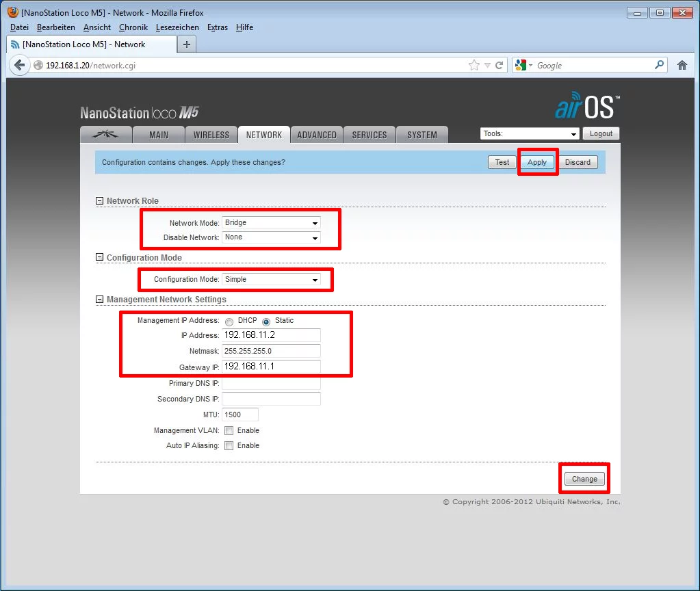Collapse Management Network Settings section

99,299
